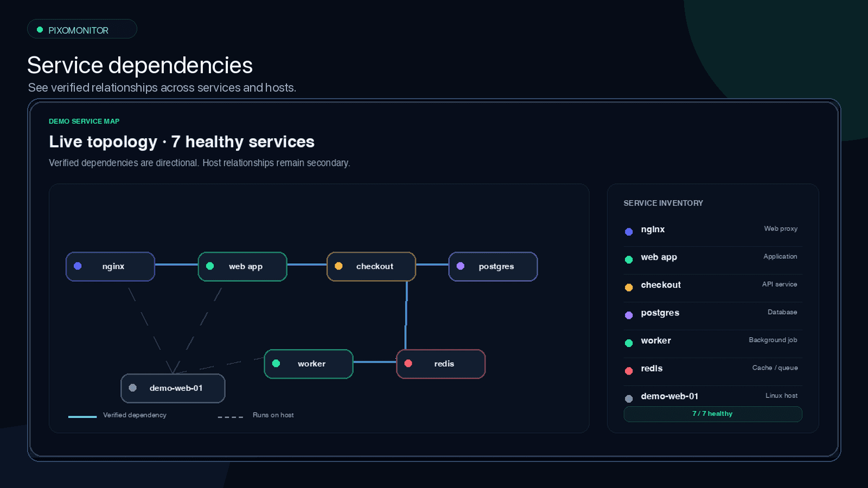This screenshot has height=488, width=868.
Task: Click the Verified dependency legend label
Action: click(x=135, y=415)
